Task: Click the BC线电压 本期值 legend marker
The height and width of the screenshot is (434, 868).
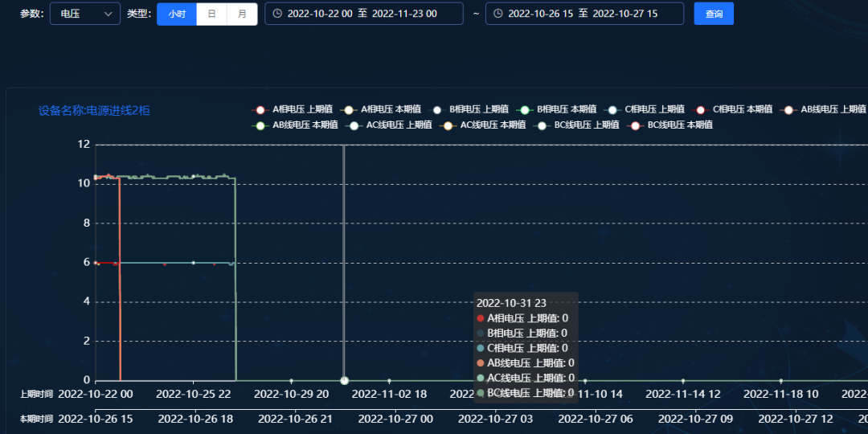Action: tap(636, 125)
